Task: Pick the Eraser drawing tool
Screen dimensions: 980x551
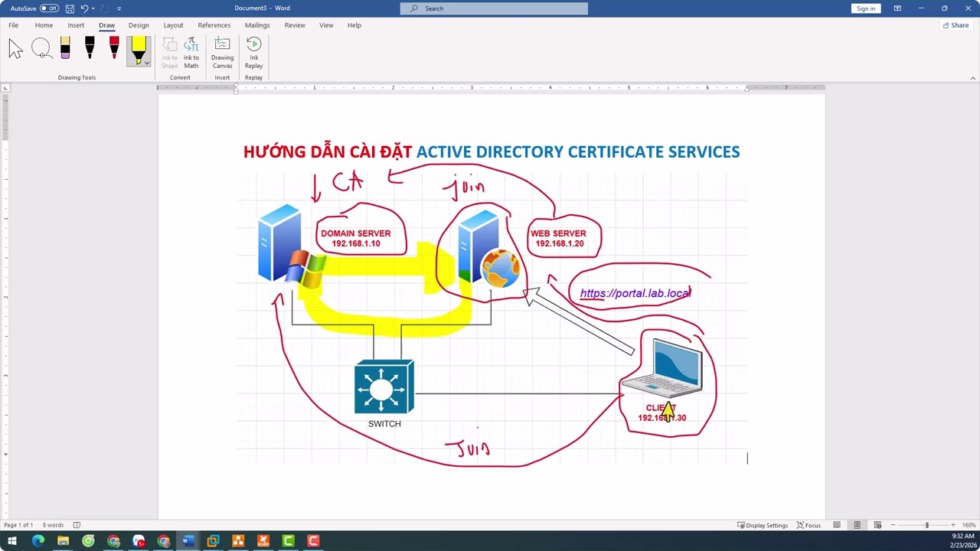Action: [65, 48]
